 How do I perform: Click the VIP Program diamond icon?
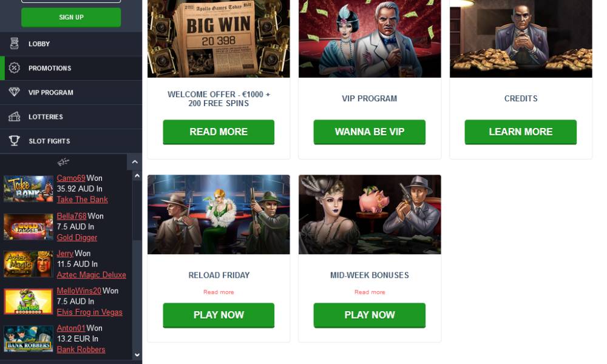[15, 92]
